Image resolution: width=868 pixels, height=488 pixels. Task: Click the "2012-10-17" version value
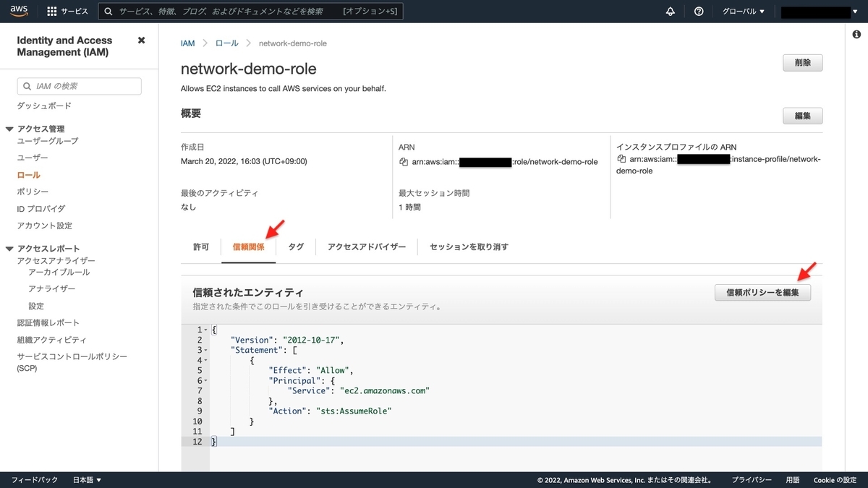pyautogui.click(x=312, y=340)
